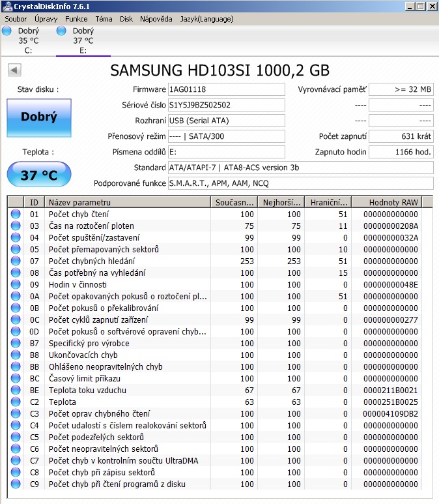
Task: Click status orb for Ukončovacích chyb
Action: (x=16, y=355)
